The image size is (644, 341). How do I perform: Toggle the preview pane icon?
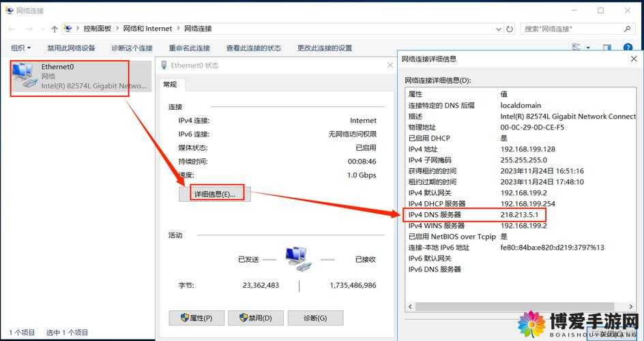[607, 48]
